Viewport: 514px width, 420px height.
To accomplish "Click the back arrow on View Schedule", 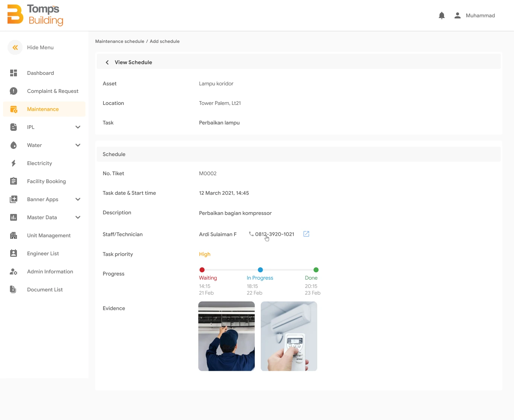I will pyautogui.click(x=107, y=62).
